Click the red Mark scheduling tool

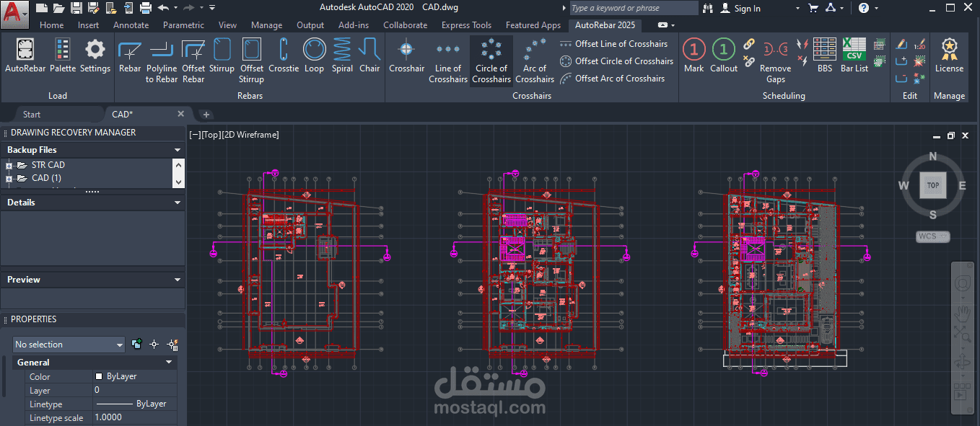point(694,56)
